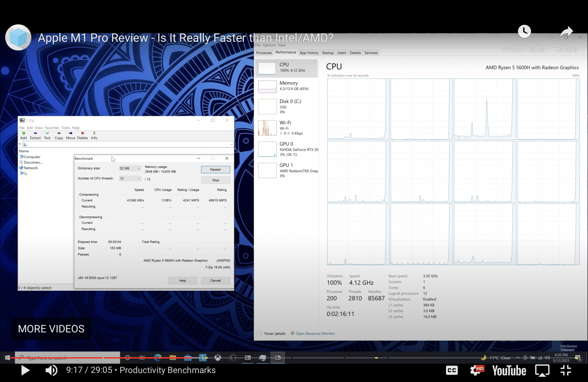Open the channel avatar cube icon

pyautogui.click(x=18, y=37)
